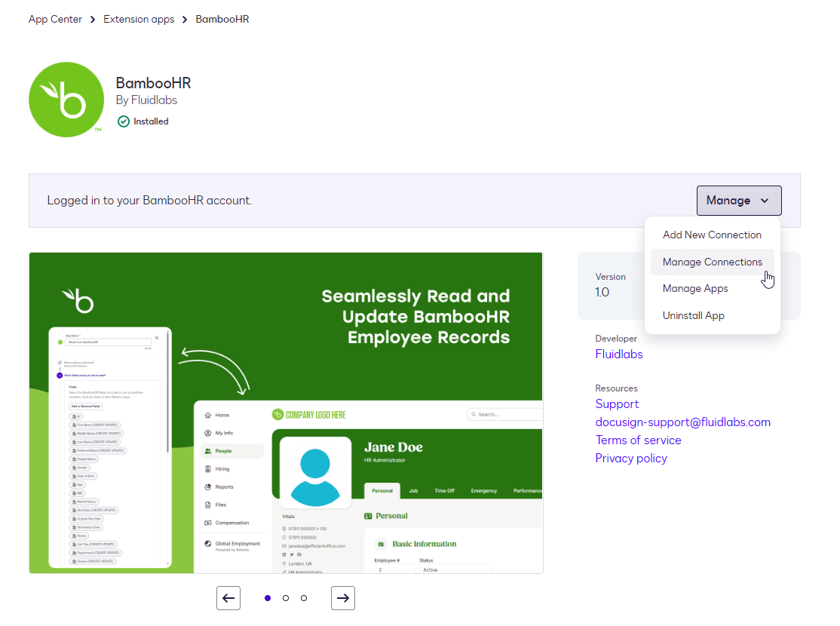The height and width of the screenshot is (626, 840).
Task: Open Manage Apps from dropdown menu
Action: [694, 288]
